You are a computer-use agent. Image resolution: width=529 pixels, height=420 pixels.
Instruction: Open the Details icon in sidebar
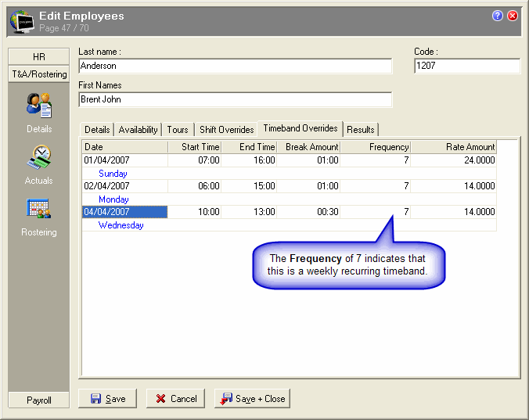pos(38,106)
